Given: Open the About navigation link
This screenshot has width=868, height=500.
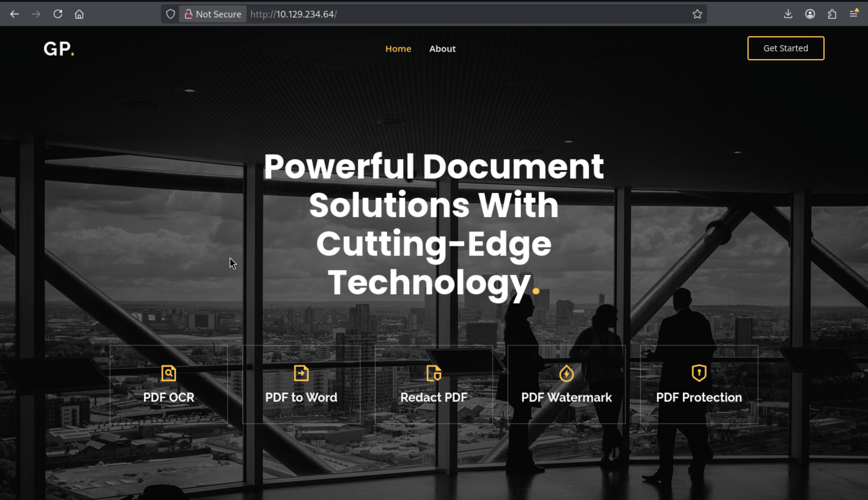Looking at the screenshot, I should click(442, 49).
